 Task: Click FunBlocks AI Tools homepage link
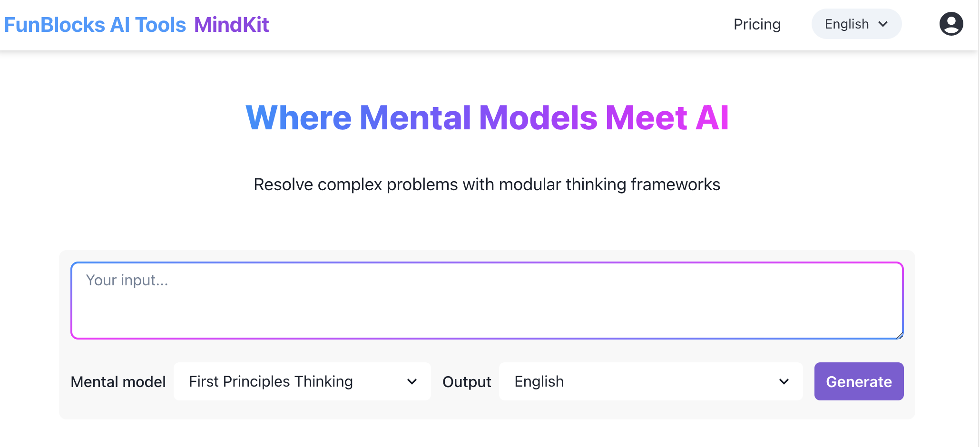pyautogui.click(x=94, y=24)
